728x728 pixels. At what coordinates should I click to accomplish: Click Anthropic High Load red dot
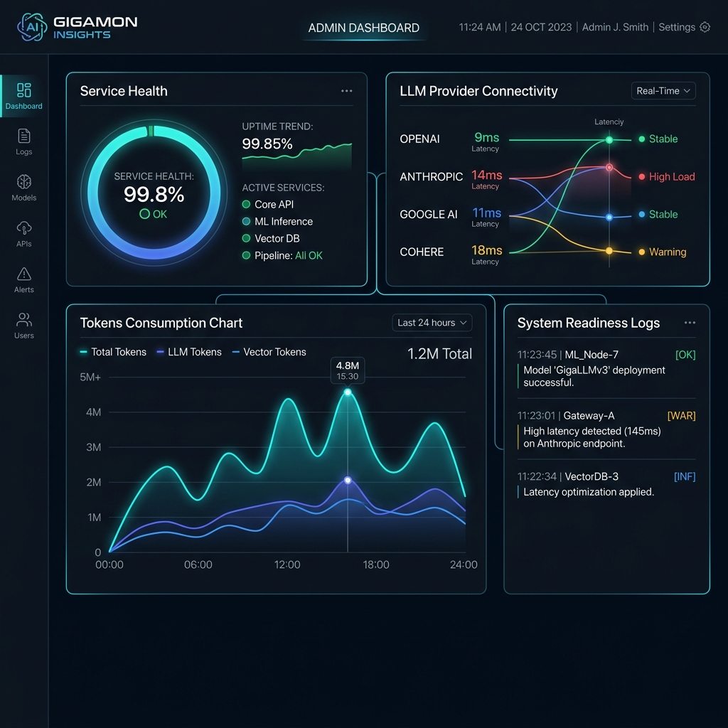pos(642,176)
